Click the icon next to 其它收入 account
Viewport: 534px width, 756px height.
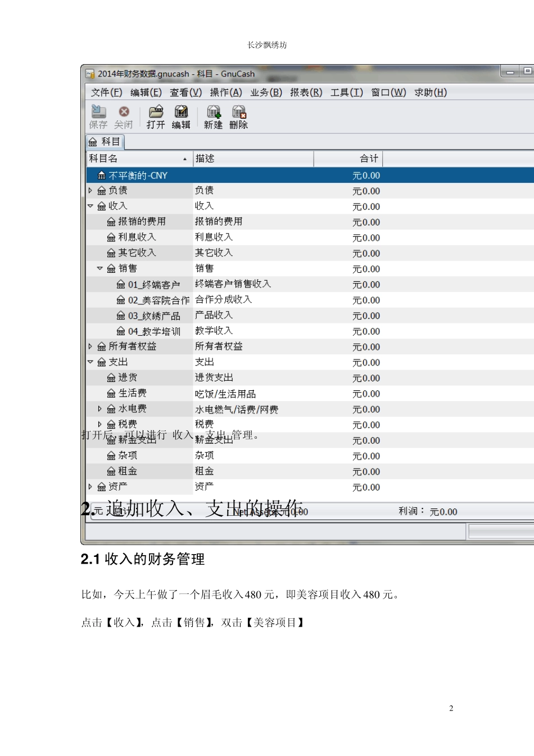111,253
